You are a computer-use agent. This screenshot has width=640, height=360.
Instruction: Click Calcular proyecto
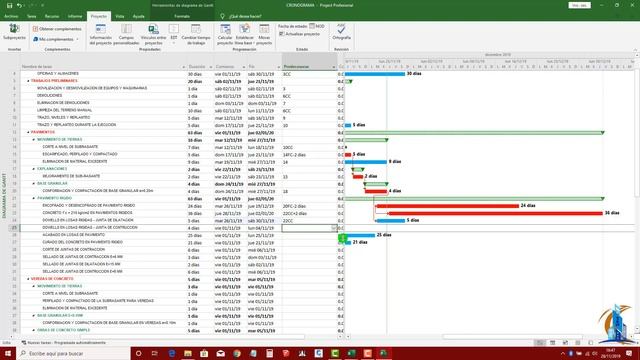click(x=225, y=34)
